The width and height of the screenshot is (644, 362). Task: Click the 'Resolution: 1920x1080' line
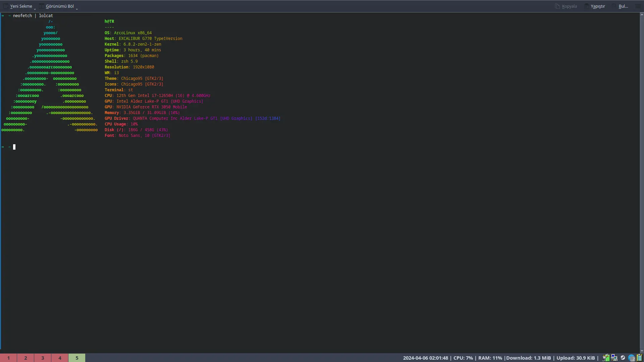(129, 67)
